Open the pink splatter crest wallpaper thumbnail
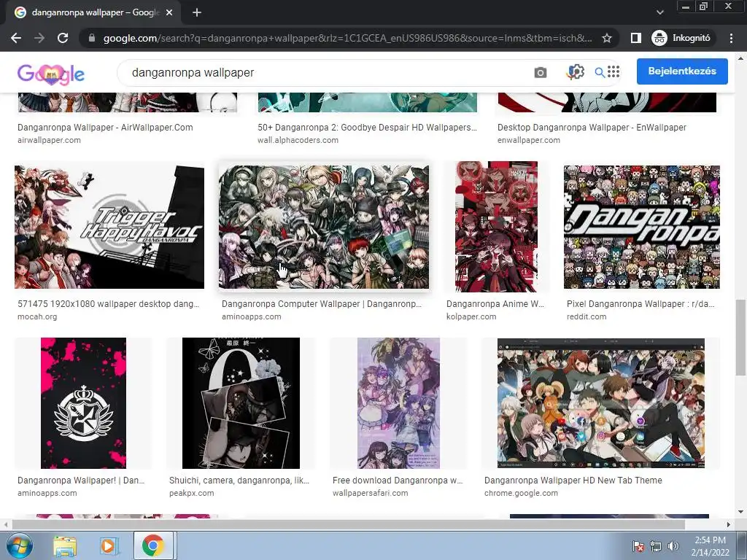The height and width of the screenshot is (560, 747). point(83,403)
